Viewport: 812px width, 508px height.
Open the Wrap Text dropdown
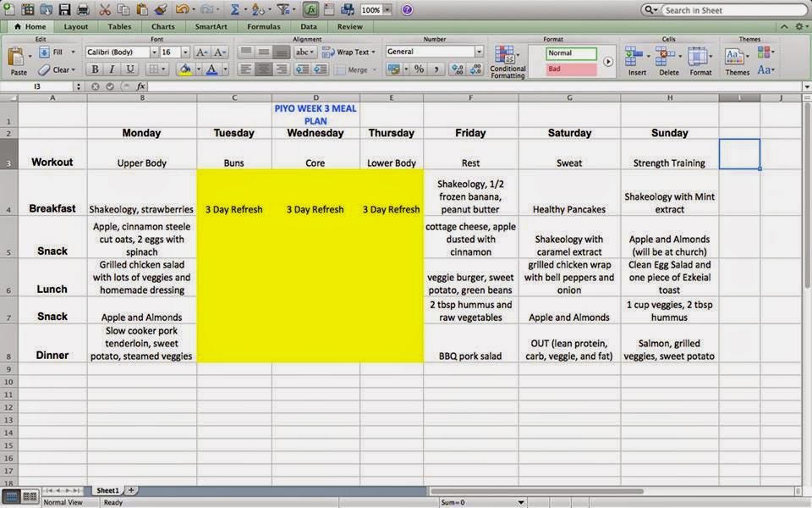[373, 52]
